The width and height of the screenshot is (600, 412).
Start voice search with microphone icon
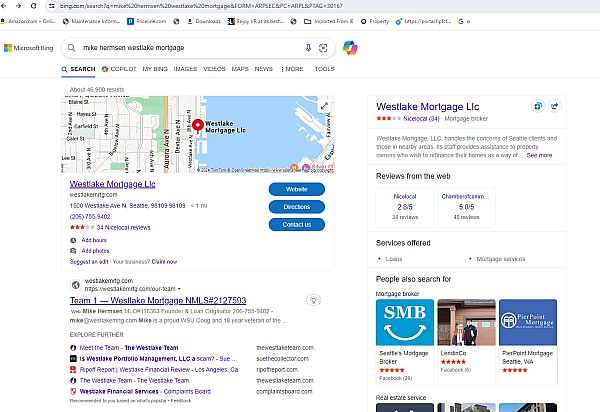pos(308,48)
